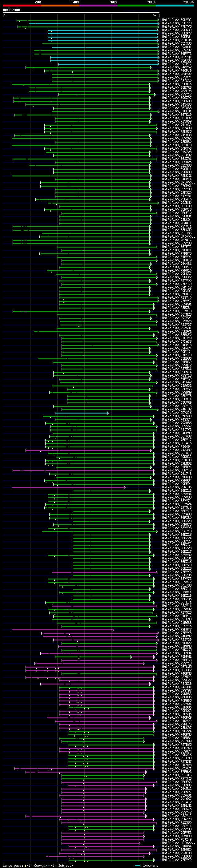Select the UniRef100_B8PYF9 label

[x=177, y=470]
